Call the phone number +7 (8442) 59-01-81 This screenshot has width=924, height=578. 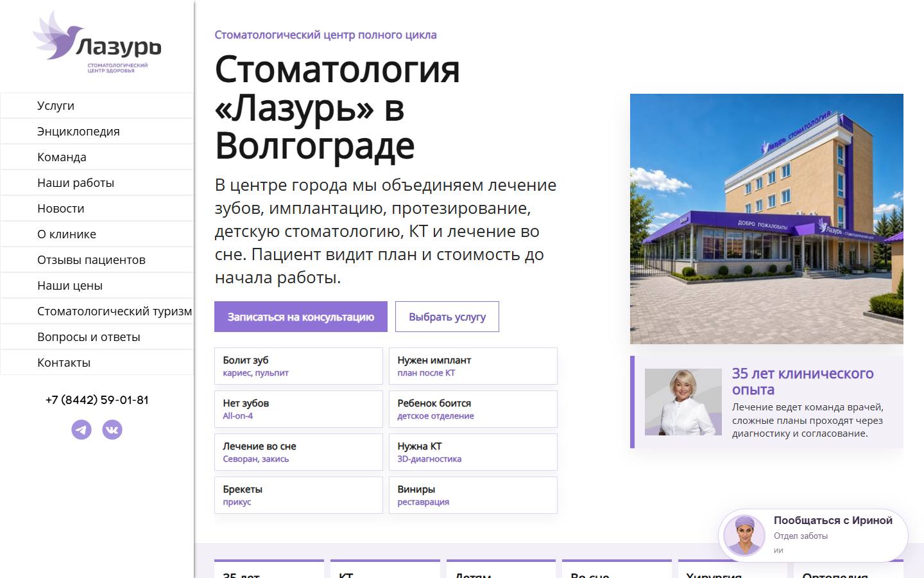click(x=97, y=400)
